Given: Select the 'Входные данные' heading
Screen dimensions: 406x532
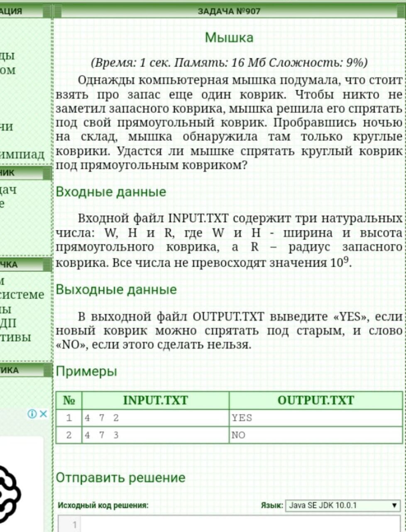Looking at the screenshot, I should click(x=111, y=192).
